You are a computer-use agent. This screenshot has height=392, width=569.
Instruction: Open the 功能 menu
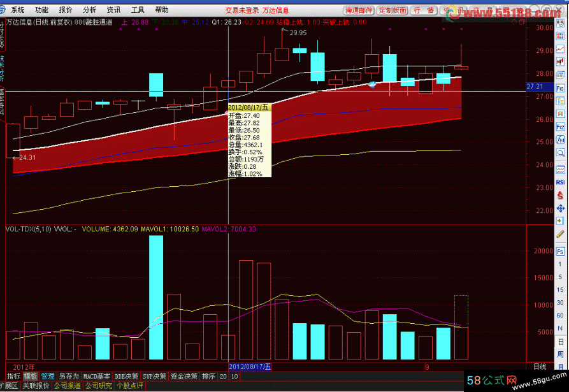[41, 10]
